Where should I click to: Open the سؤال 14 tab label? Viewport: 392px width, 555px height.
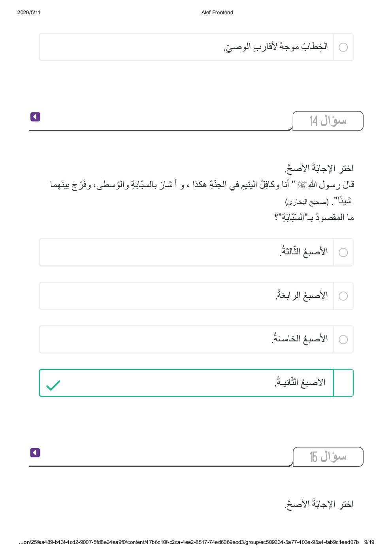(x=328, y=121)
